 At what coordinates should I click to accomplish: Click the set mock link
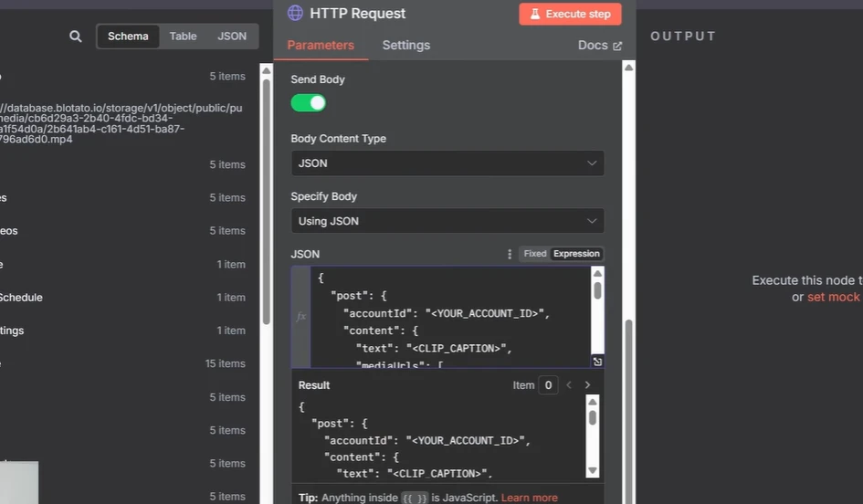coord(833,297)
